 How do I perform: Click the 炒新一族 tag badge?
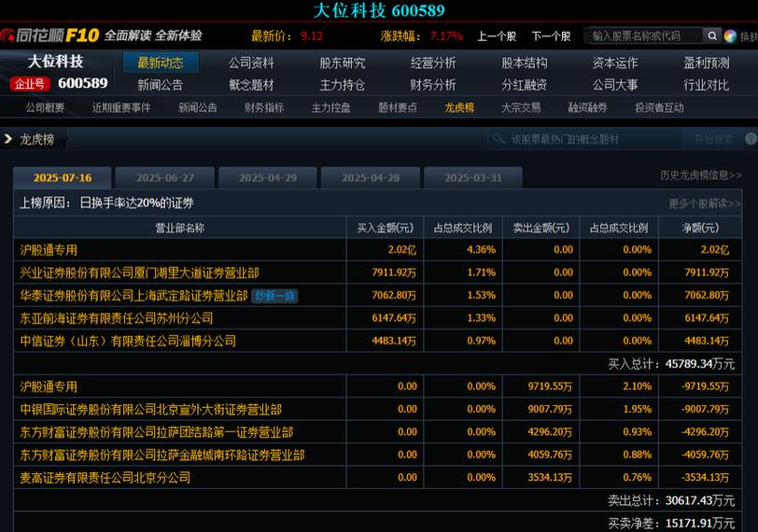(274, 295)
